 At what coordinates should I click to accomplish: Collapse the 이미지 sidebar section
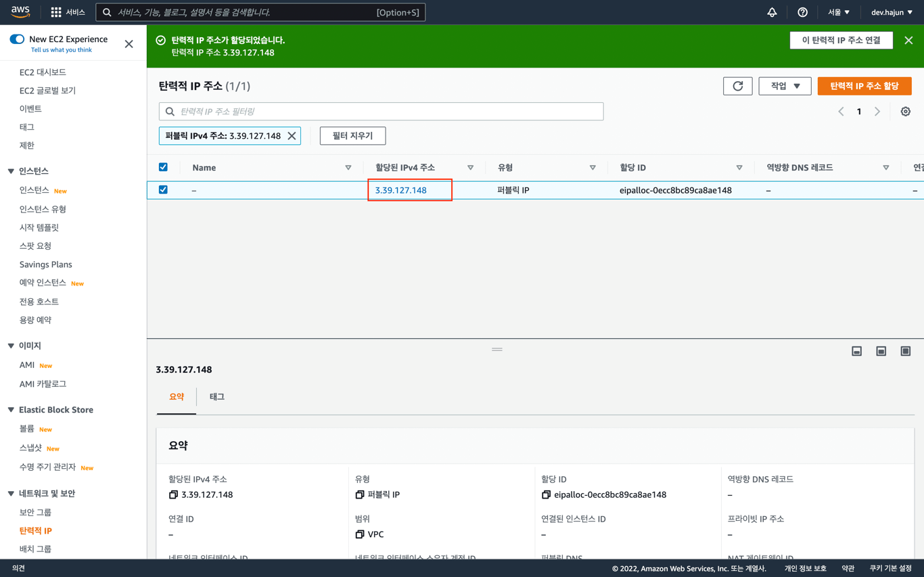[x=11, y=346]
